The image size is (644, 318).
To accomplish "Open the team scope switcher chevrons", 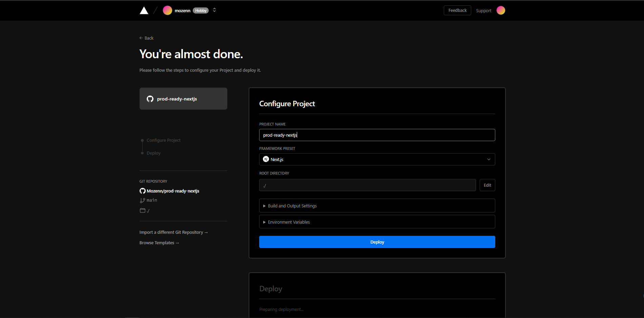I will pos(214,10).
